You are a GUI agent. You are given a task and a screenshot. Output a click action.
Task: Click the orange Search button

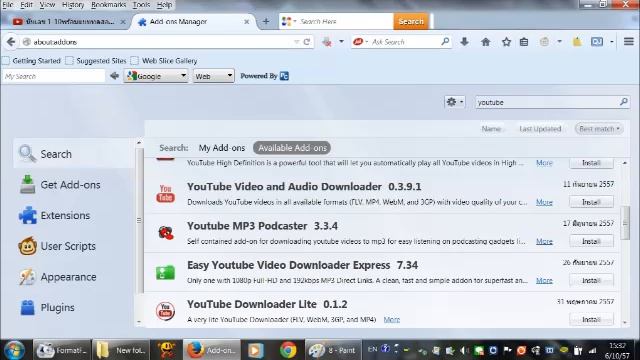click(411, 21)
